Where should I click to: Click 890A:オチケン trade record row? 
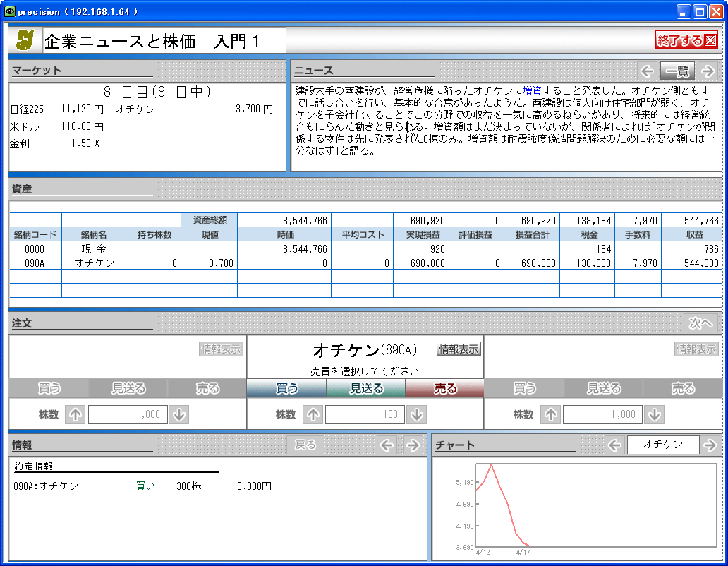click(x=142, y=486)
